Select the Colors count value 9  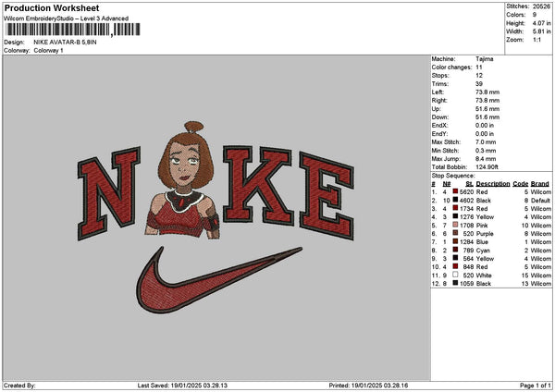click(x=535, y=15)
